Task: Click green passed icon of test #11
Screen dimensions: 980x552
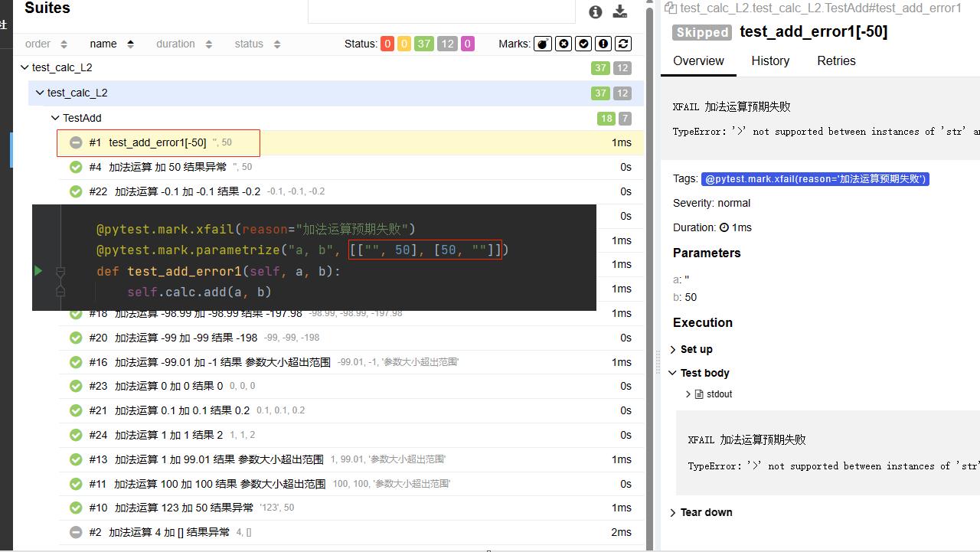Action: [76, 484]
